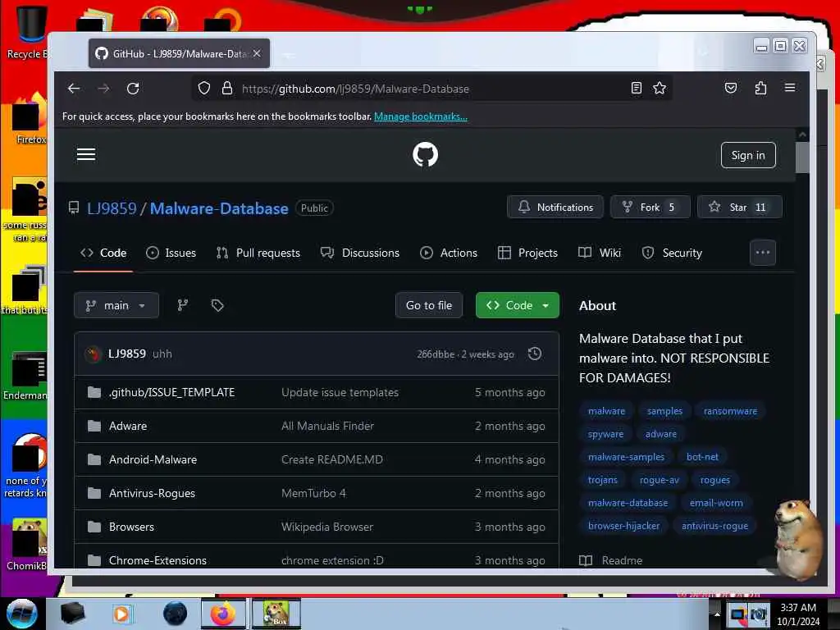Open the Firefox desktop shortcut
The width and height of the screenshot is (840, 630).
pyautogui.click(x=30, y=121)
